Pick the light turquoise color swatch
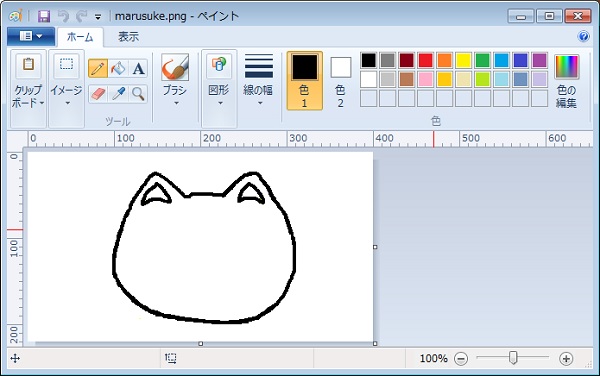This screenshot has width=600, height=376. pyautogui.click(x=502, y=79)
